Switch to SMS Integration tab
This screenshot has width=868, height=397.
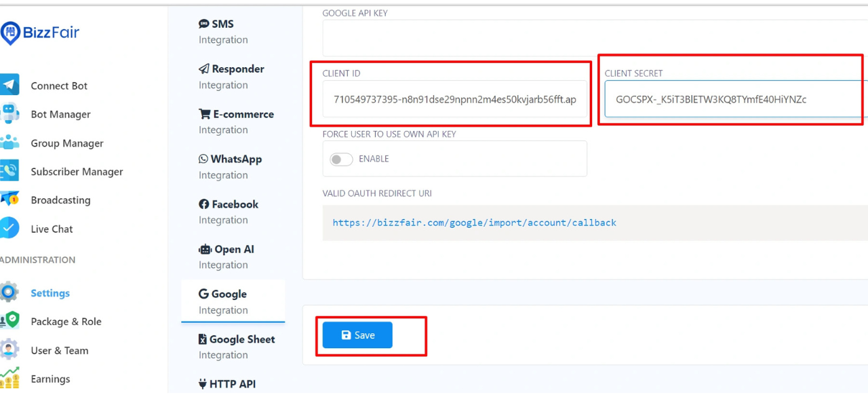click(233, 31)
